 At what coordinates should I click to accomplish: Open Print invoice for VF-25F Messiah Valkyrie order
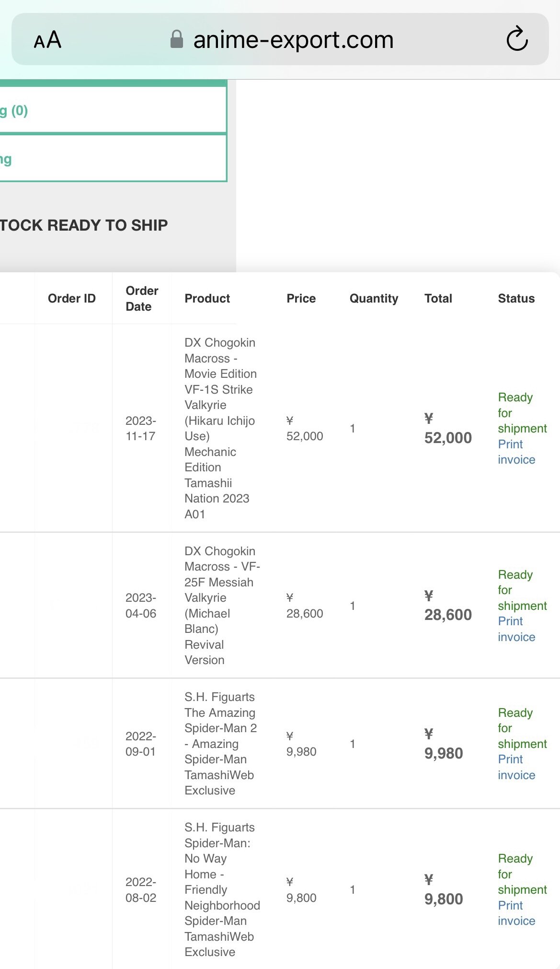point(516,629)
